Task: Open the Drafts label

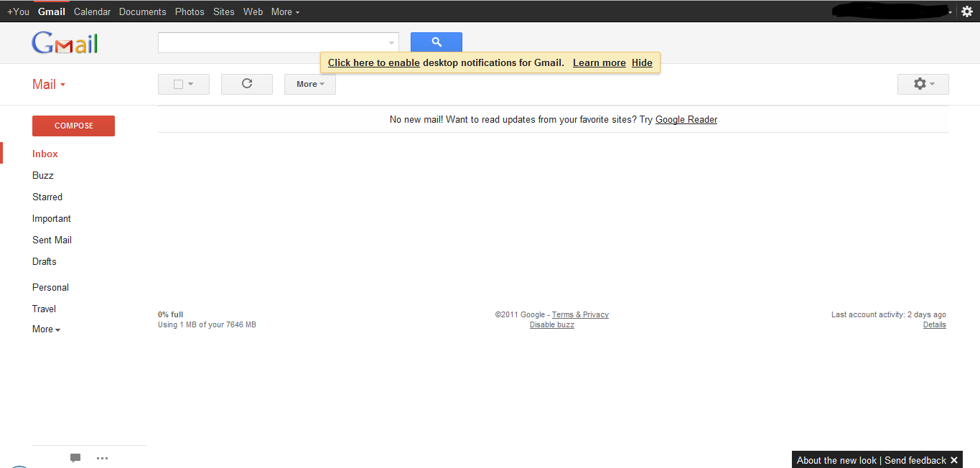Action: coord(45,261)
